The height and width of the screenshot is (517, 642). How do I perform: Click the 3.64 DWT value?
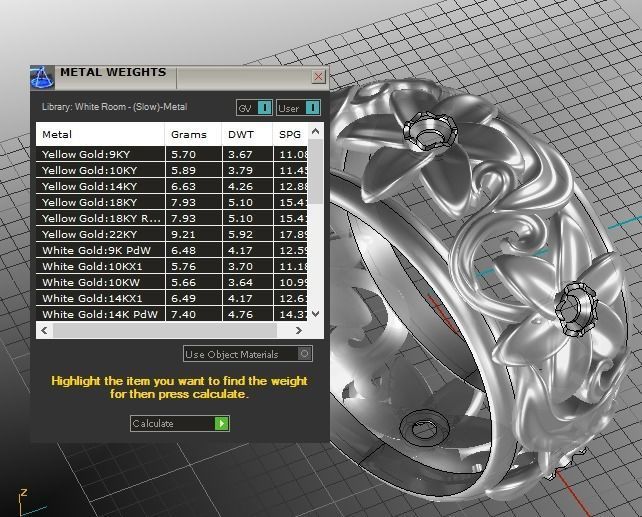[x=240, y=282]
